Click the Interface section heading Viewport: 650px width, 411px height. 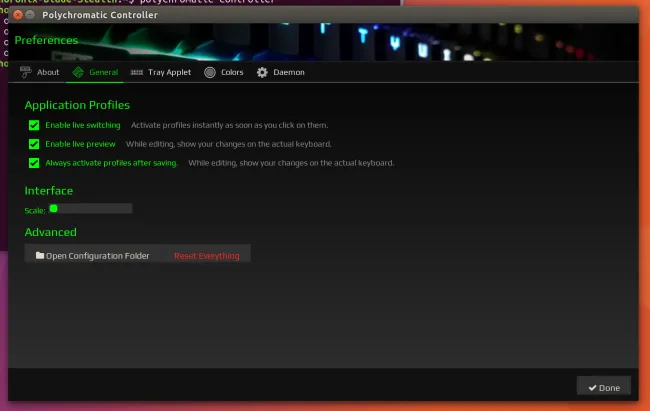pyautogui.click(x=49, y=190)
